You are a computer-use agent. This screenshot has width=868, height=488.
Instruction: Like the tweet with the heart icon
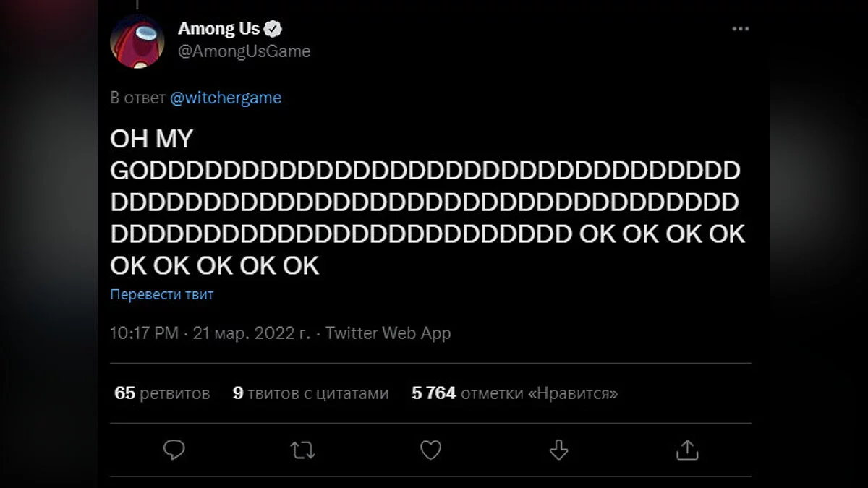430,450
